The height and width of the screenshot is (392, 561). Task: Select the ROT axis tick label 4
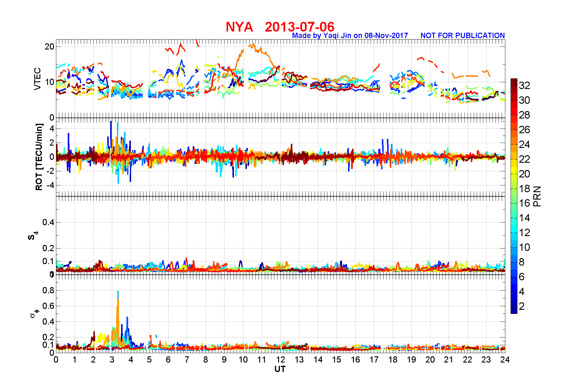coord(52,129)
